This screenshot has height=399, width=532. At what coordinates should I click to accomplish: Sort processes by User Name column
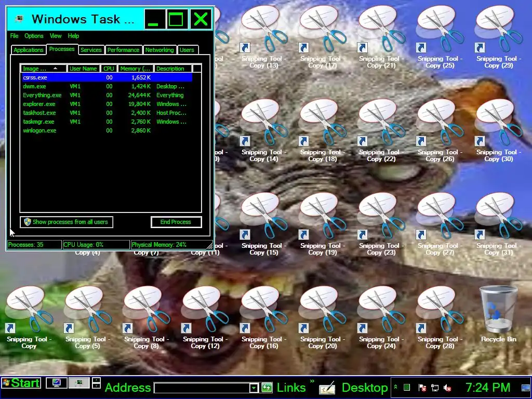(84, 69)
